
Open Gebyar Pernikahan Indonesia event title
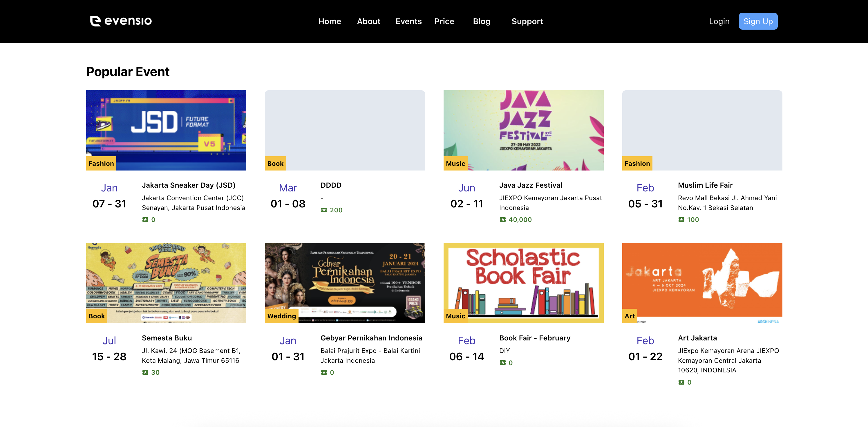(x=371, y=338)
